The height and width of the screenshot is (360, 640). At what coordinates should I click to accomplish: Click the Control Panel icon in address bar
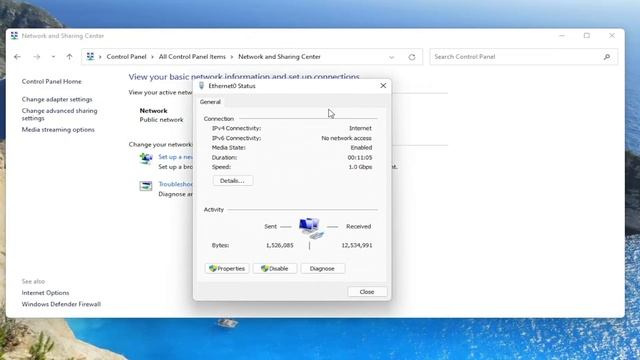tap(90, 57)
